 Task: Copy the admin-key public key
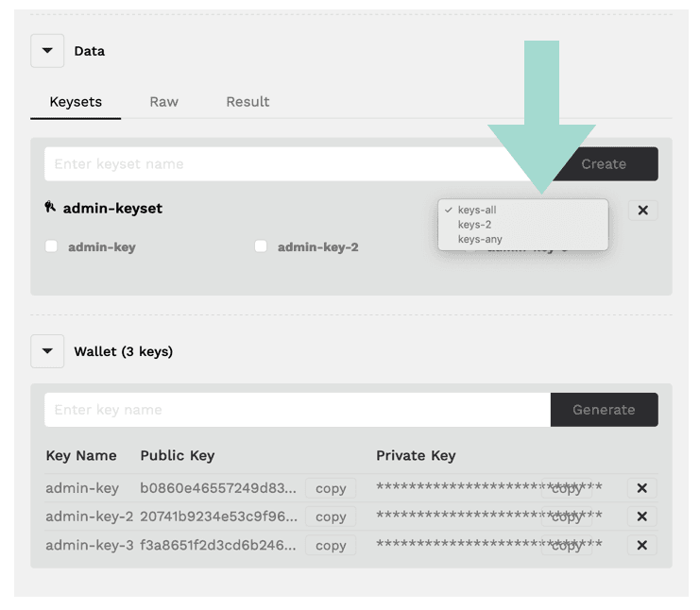331,488
